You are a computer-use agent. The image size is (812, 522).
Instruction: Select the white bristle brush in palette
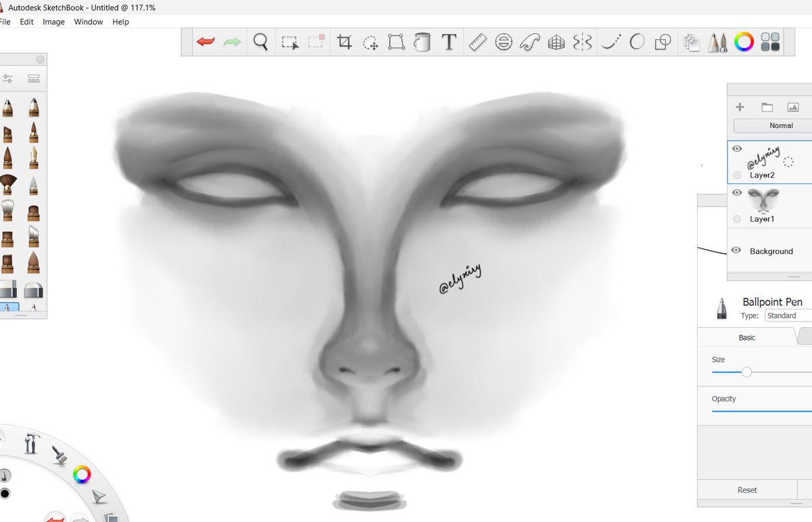(7, 209)
